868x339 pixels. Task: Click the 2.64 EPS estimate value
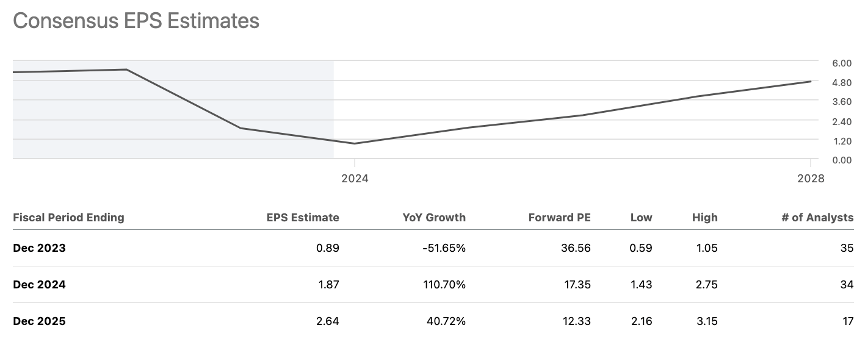click(328, 321)
